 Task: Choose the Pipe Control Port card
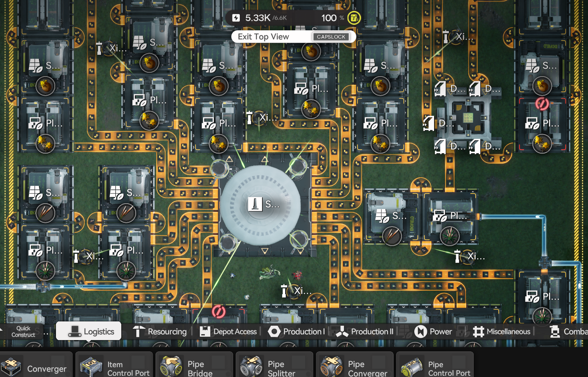[435, 365]
